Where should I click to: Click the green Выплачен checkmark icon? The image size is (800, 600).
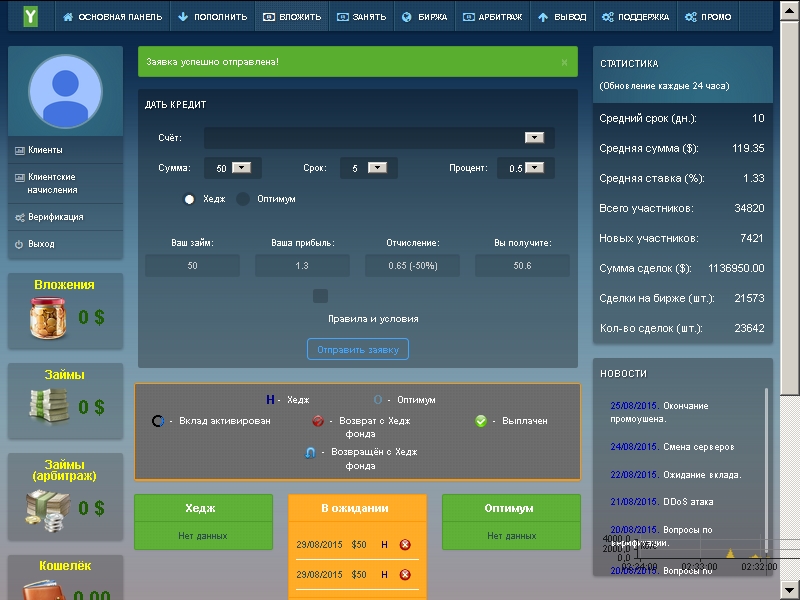[x=481, y=421]
